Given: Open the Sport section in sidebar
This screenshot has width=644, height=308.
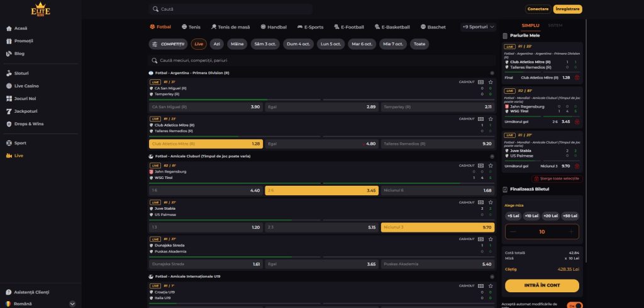Looking at the screenshot, I should tap(19, 143).
